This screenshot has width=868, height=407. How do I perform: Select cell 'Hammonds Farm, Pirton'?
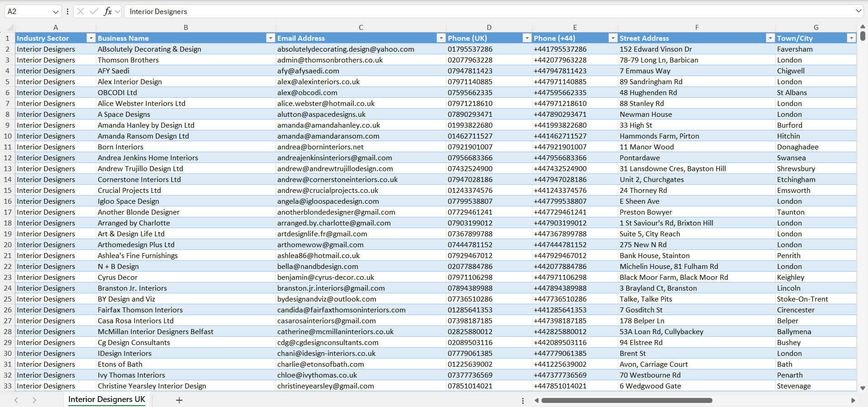(697, 136)
